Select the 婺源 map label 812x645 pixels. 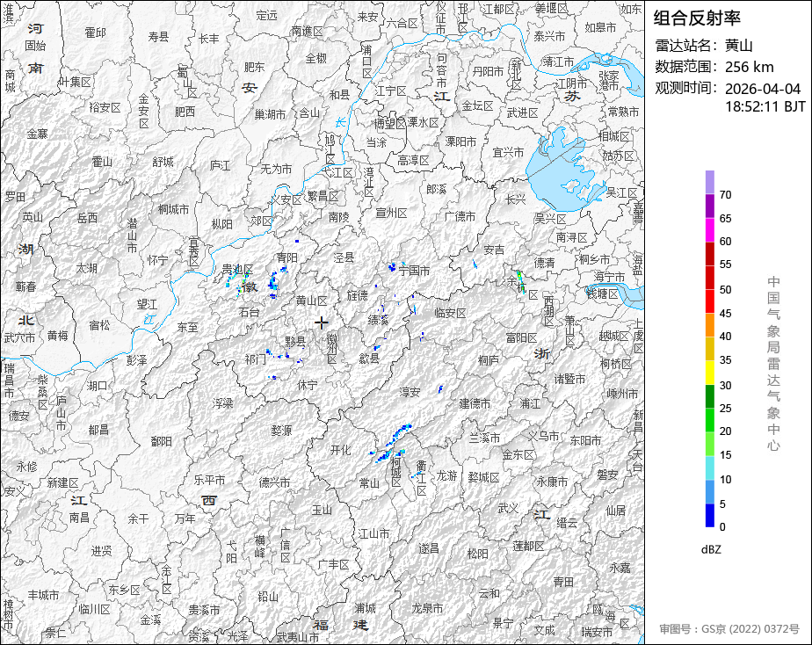(x=281, y=431)
